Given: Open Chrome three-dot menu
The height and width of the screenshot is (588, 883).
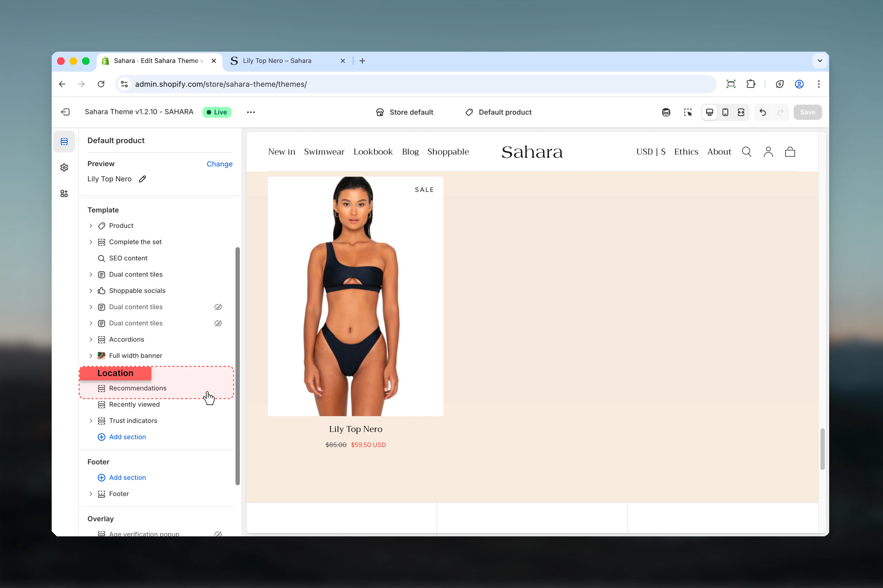Looking at the screenshot, I should coord(818,84).
